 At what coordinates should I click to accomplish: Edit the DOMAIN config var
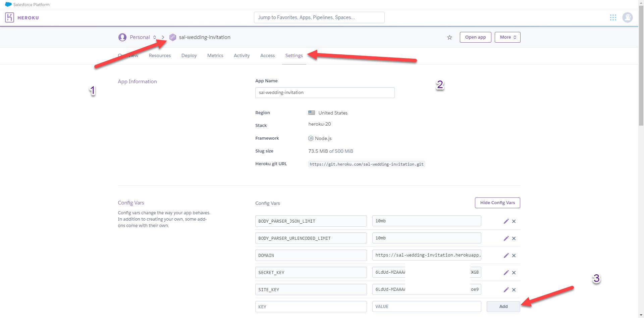click(x=506, y=256)
